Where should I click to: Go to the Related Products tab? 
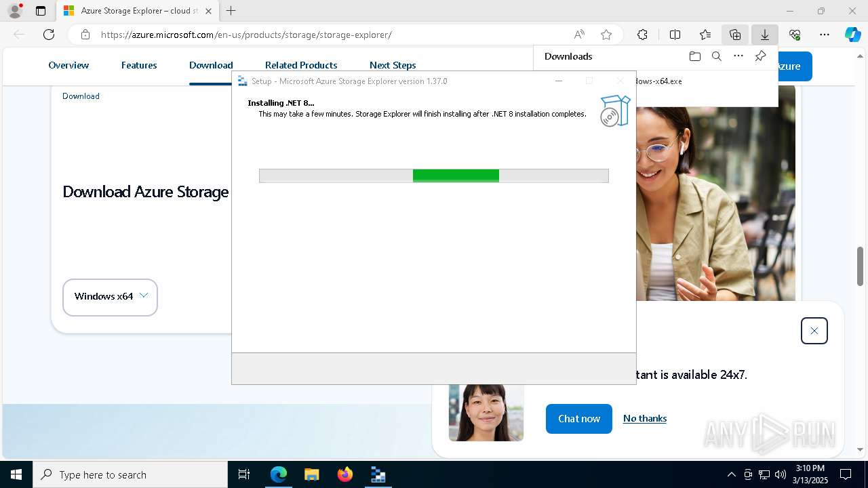[301, 65]
